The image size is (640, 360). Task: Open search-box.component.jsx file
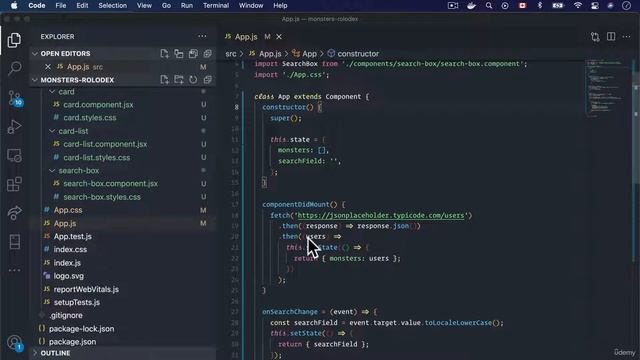pos(110,184)
